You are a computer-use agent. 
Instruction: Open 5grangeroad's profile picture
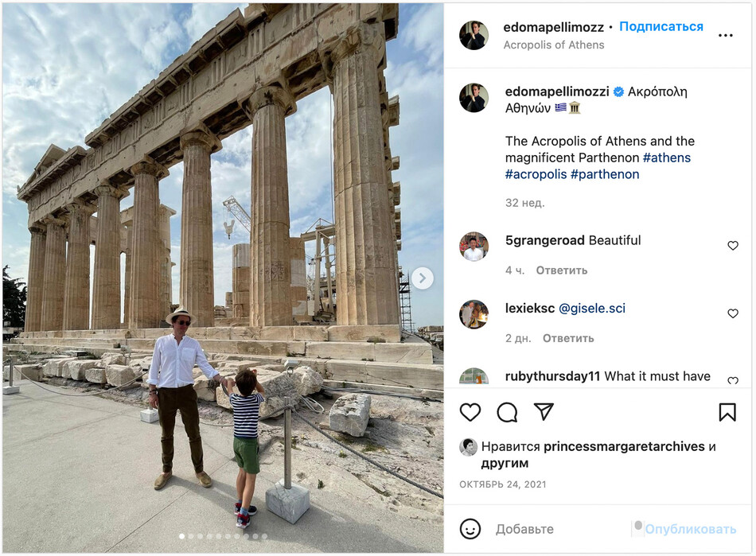point(474,247)
